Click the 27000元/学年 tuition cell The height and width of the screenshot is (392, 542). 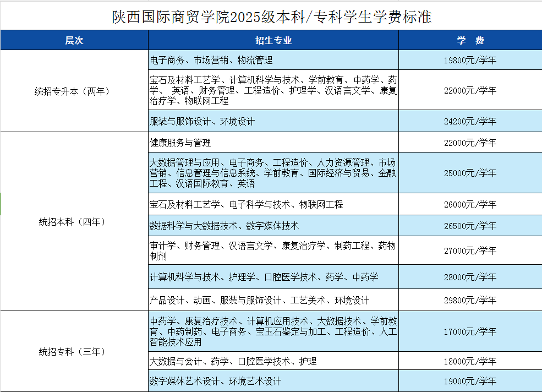(x=470, y=251)
